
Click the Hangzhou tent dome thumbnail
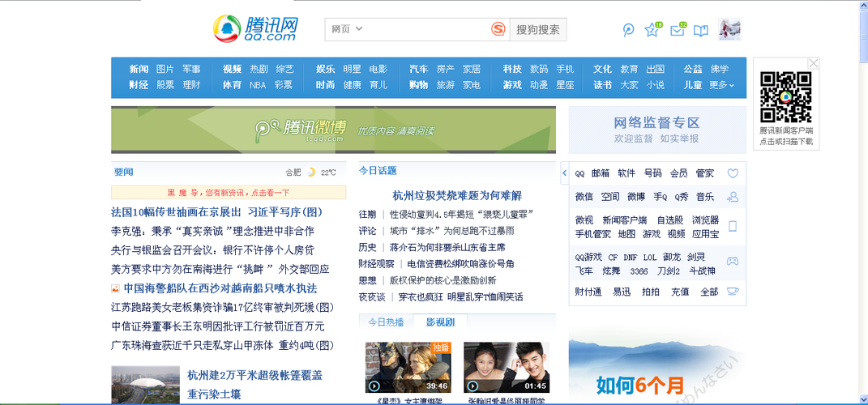pyautogui.click(x=146, y=385)
